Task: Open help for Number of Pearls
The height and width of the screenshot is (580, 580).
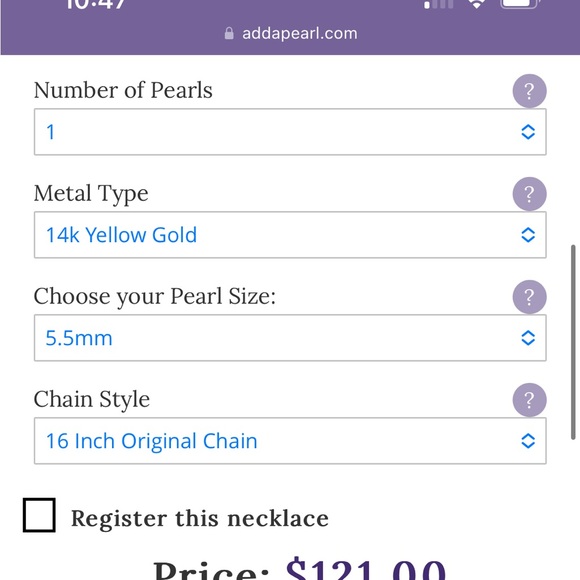Action: point(529,91)
